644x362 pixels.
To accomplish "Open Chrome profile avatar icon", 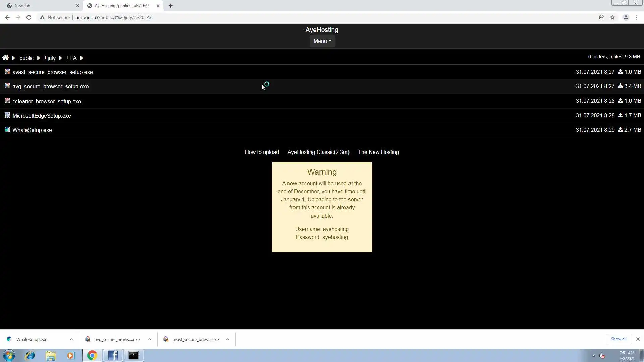I will [x=626, y=17].
